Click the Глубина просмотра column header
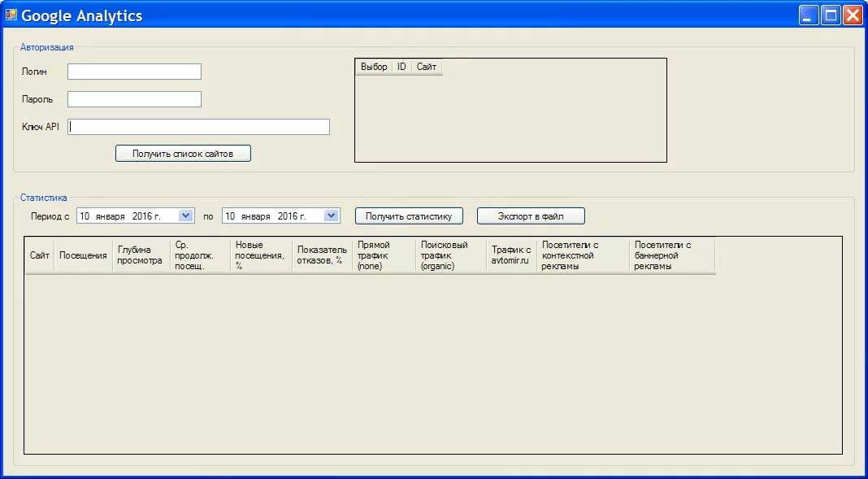This screenshot has height=479, width=868. pos(141,255)
